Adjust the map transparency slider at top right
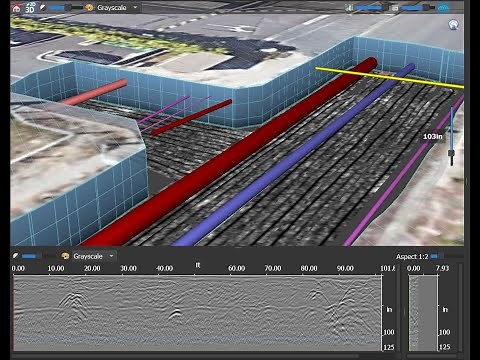 371,7
